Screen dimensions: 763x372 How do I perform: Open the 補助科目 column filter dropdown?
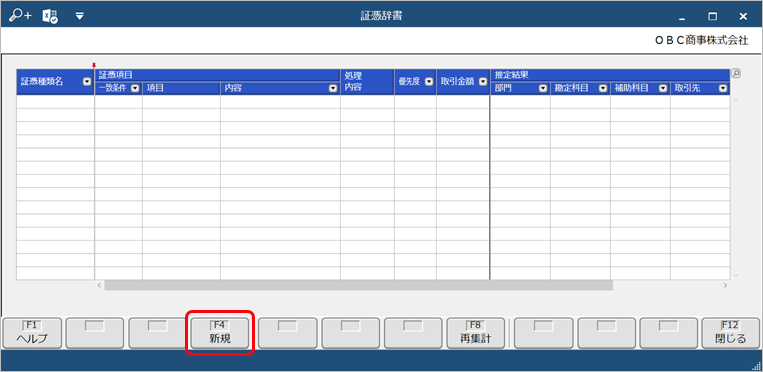663,89
